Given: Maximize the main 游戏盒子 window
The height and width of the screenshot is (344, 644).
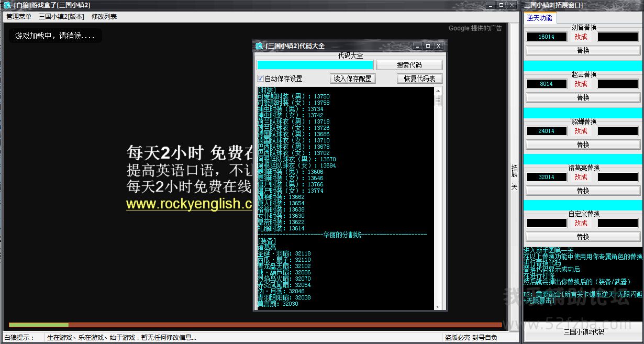Looking at the screenshot, I should coord(502,5).
